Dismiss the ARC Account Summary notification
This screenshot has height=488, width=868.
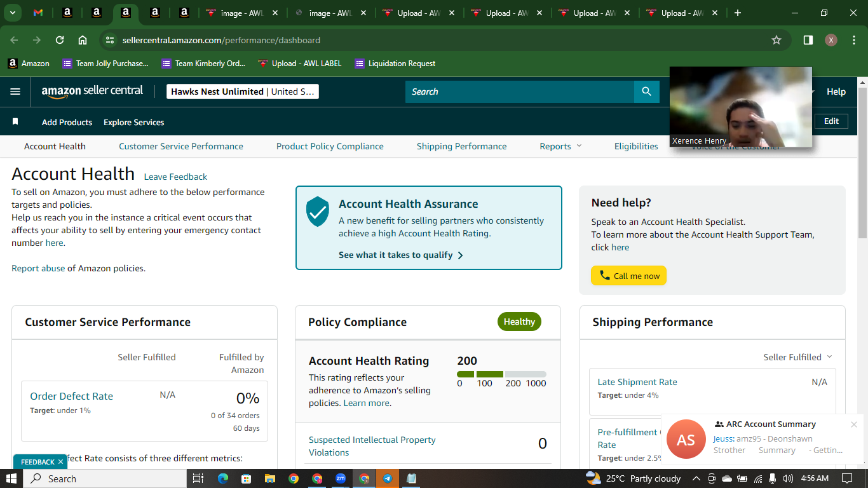click(x=854, y=424)
